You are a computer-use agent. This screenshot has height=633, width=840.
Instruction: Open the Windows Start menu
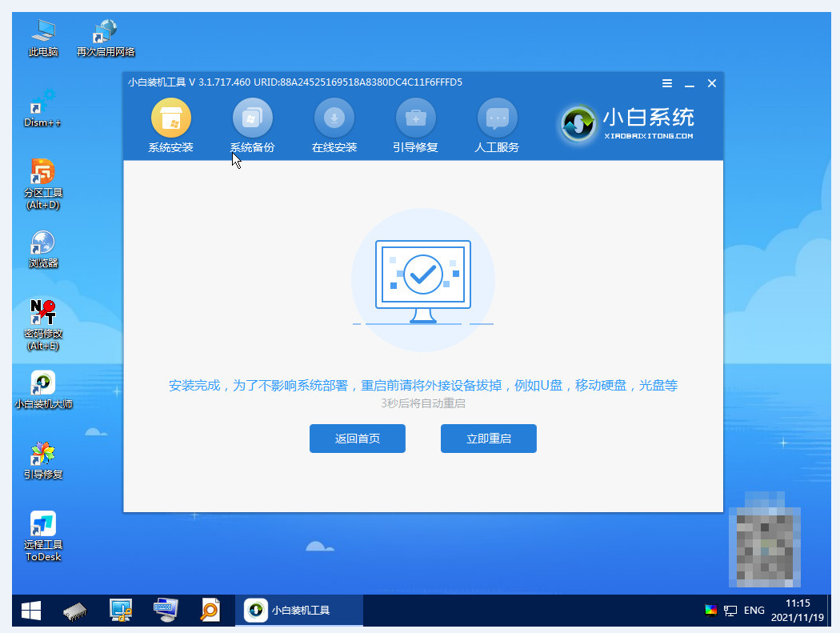[31, 611]
